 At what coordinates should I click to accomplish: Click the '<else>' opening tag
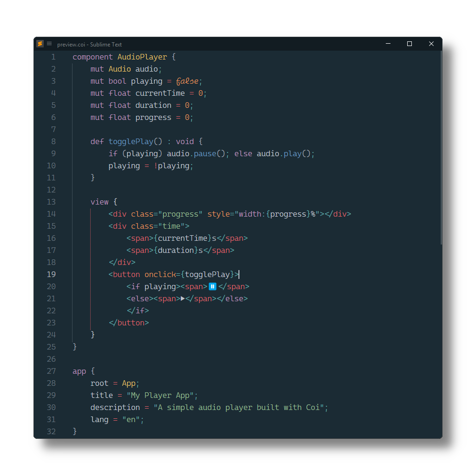140,298
